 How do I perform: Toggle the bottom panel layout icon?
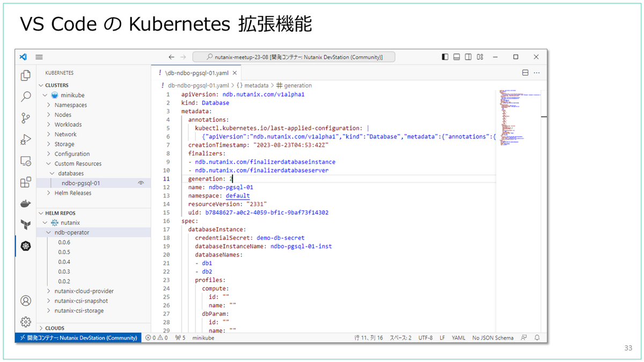pyautogui.click(x=457, y=57)
